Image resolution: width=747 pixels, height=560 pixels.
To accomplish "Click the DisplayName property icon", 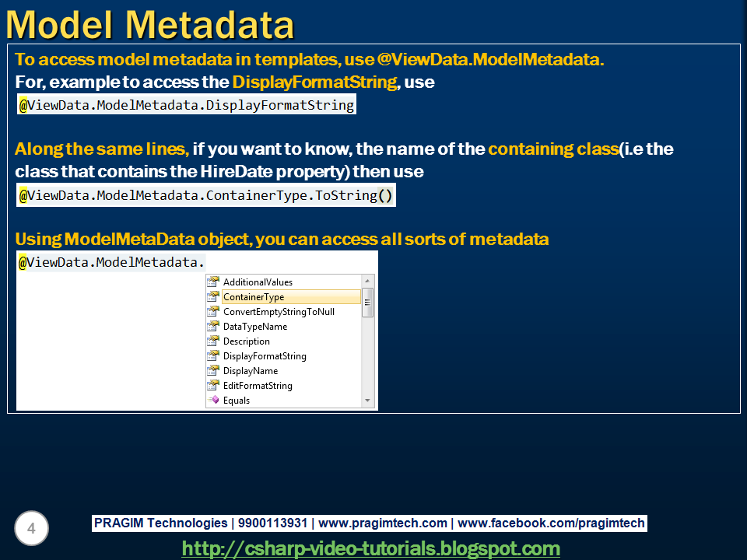I will tap(213, 370).
